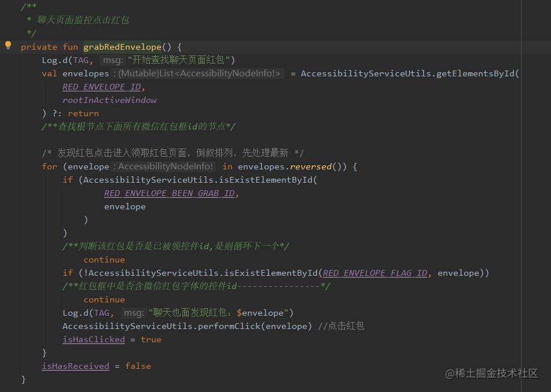Click the reversed() call in the for loop
Image resolution: width=551 pixels, height=392 pixels.
click(311, 167)
